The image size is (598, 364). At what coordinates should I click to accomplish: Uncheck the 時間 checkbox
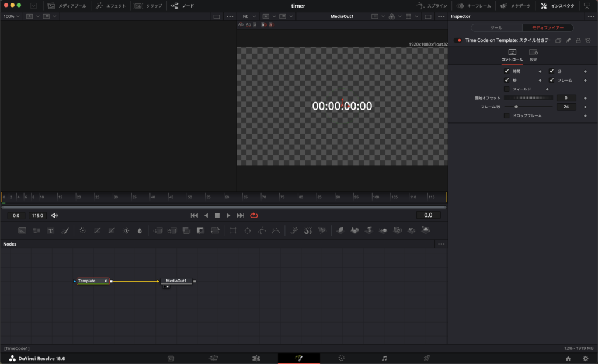coord(507,71)
